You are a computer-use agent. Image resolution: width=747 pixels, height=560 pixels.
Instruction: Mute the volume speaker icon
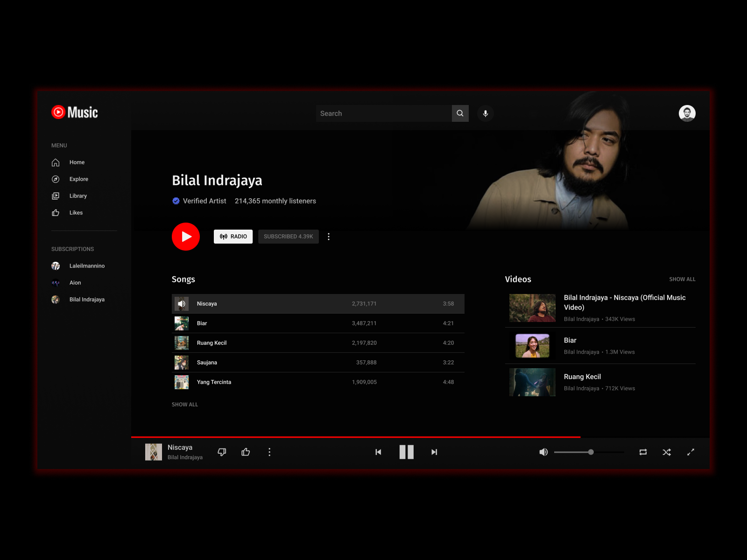tap(543, 452)
